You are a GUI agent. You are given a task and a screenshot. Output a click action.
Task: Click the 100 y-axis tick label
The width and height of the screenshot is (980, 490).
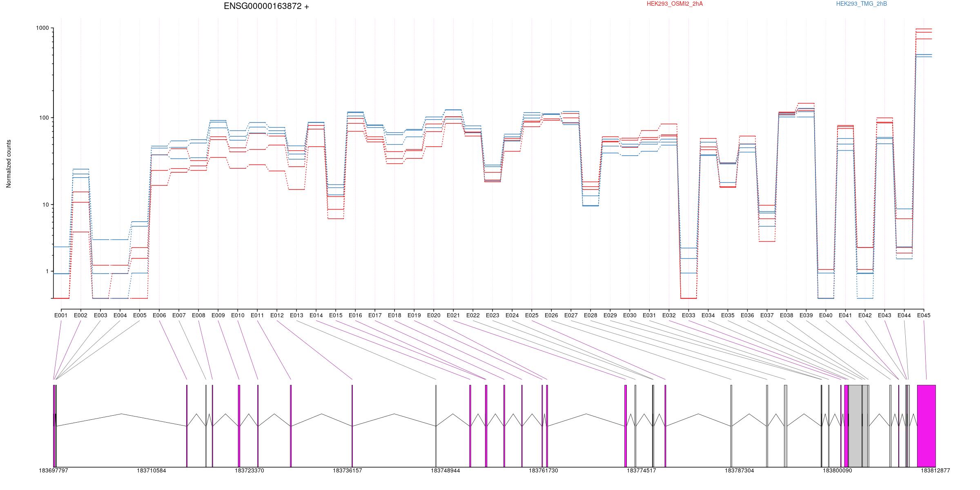pyautogui.click(x=44, y=118)
